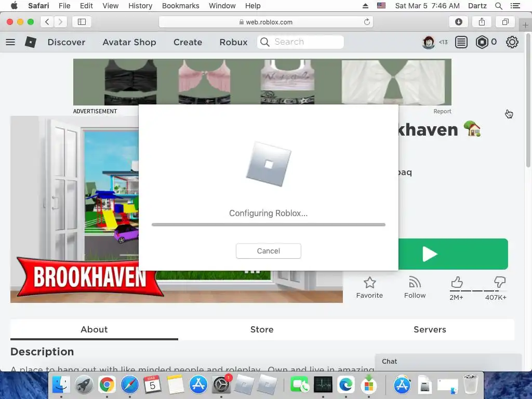Go to Roblox home via logo icon
Viewport: 532px width, 399px height.
pyautogui.click(x=31, y=42)
